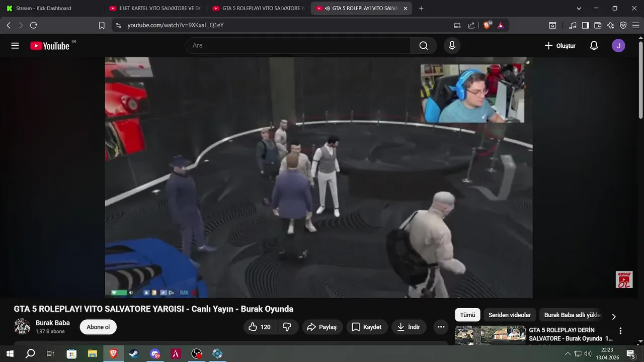Switch to the second GTA 5 ROLEPLAY tab

[x=258, y=9]
